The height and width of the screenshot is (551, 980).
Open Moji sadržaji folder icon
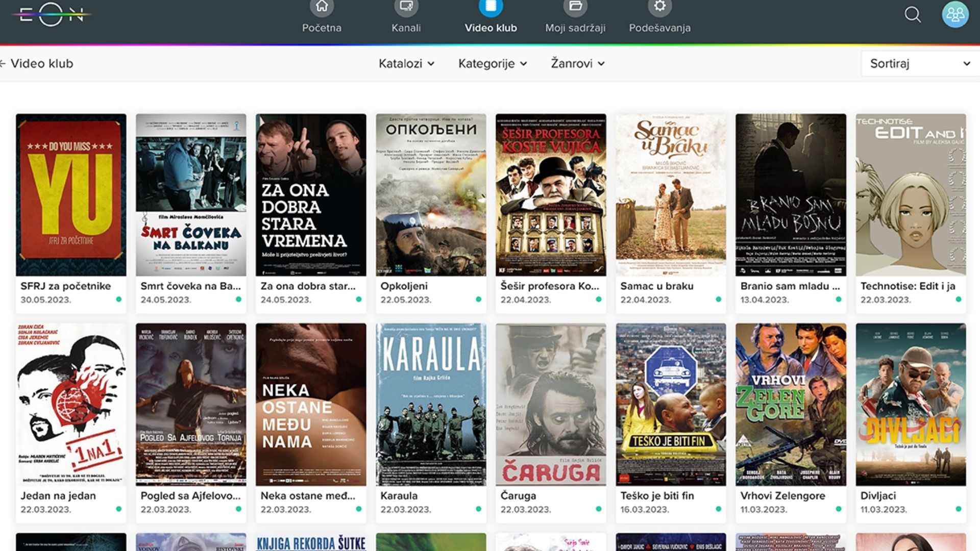(x=575, y=7)
